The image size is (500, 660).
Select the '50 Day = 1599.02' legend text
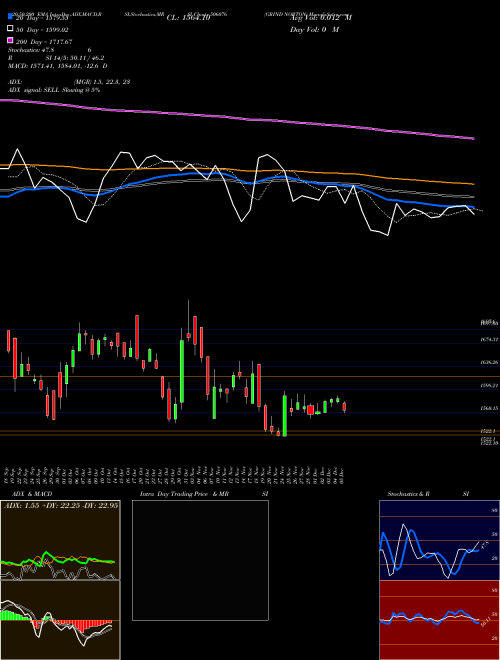click(x=42, y=30)
